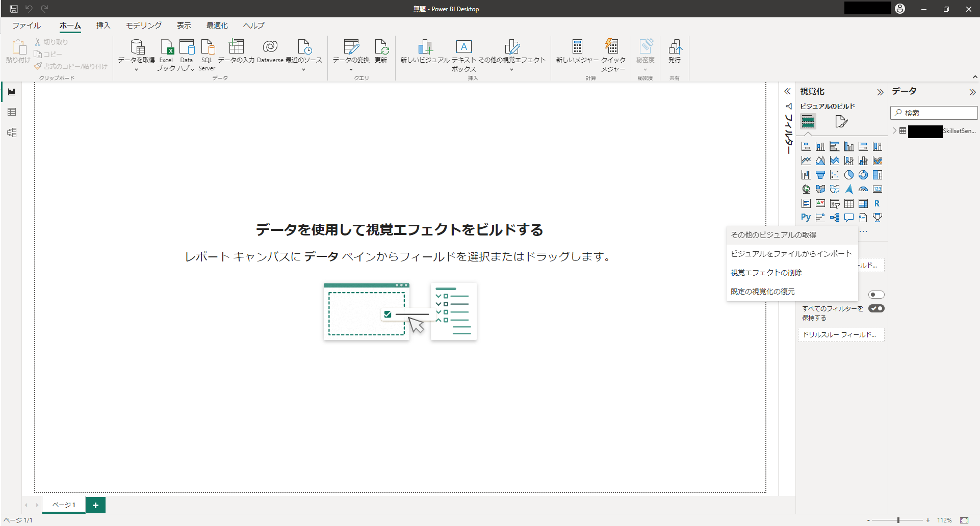The image size is (980, 526).
Task: Expand the SkillsetSen table in the Data pane
Action: pos(895,131)
